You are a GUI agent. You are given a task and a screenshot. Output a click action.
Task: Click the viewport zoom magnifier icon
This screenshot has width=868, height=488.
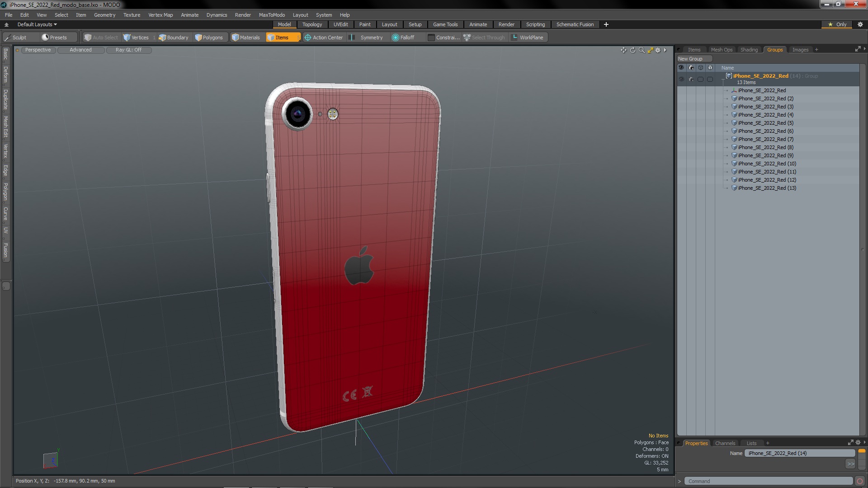pyautogui.click(x=642, y=50)
